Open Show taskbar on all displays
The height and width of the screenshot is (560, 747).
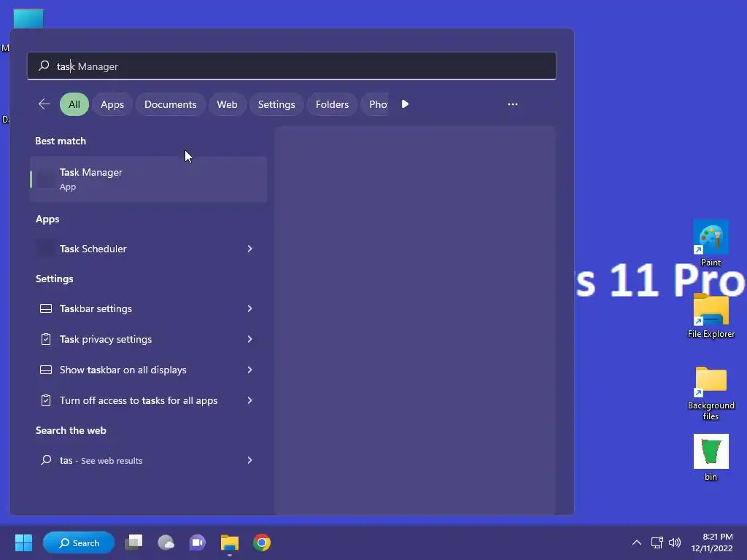tap(148, 370)
